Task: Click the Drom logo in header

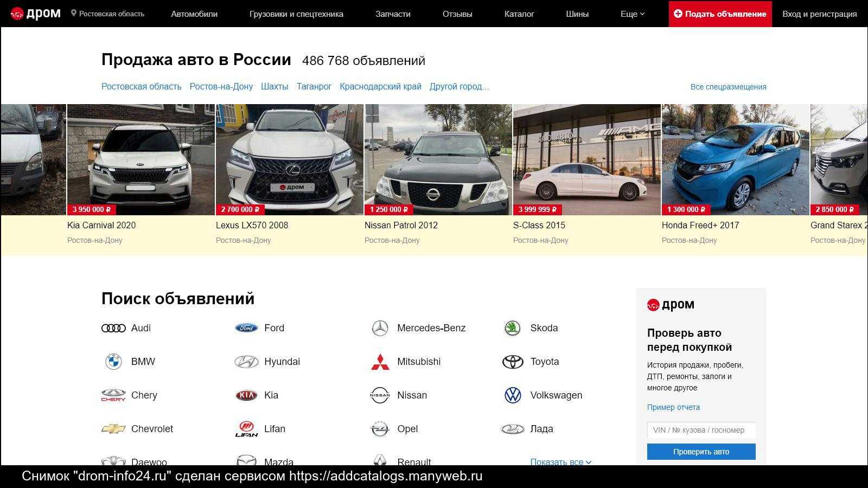Action: tap(36, 14)
